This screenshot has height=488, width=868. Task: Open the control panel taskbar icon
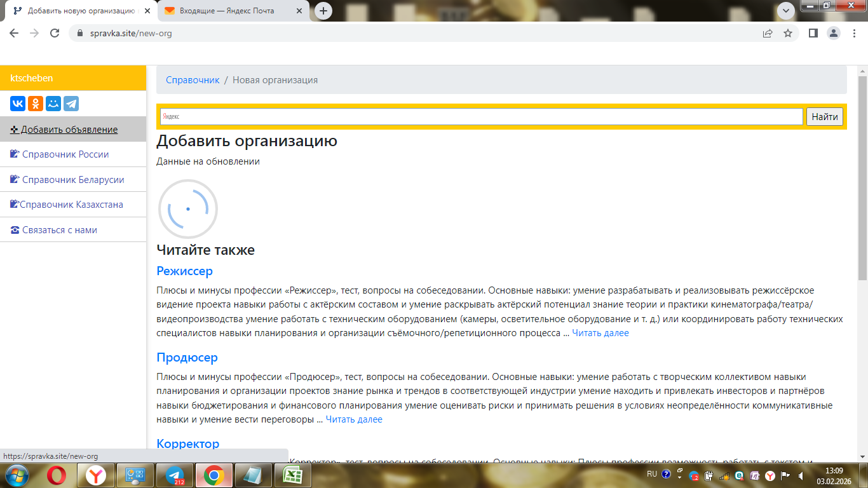135,475
